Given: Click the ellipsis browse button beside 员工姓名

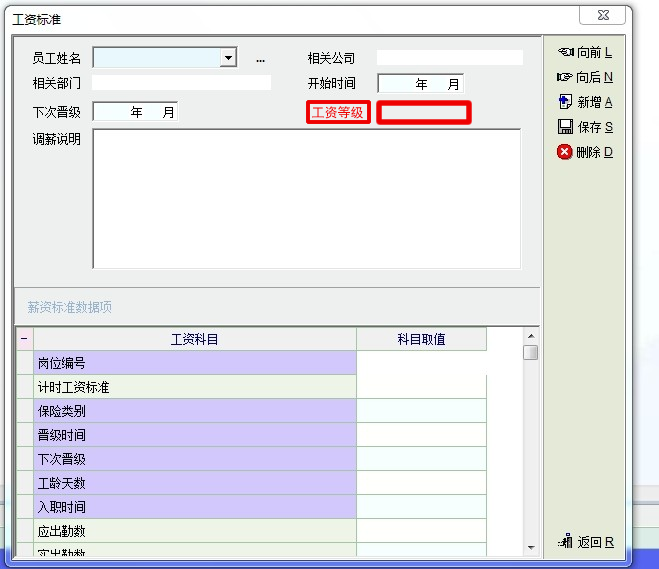Looking at the screenshot, I should (x=260, y=59).
